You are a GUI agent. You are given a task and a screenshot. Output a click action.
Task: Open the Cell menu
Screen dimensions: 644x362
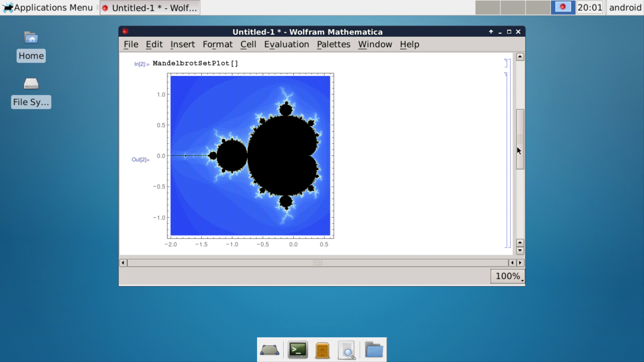coord(248,44)
